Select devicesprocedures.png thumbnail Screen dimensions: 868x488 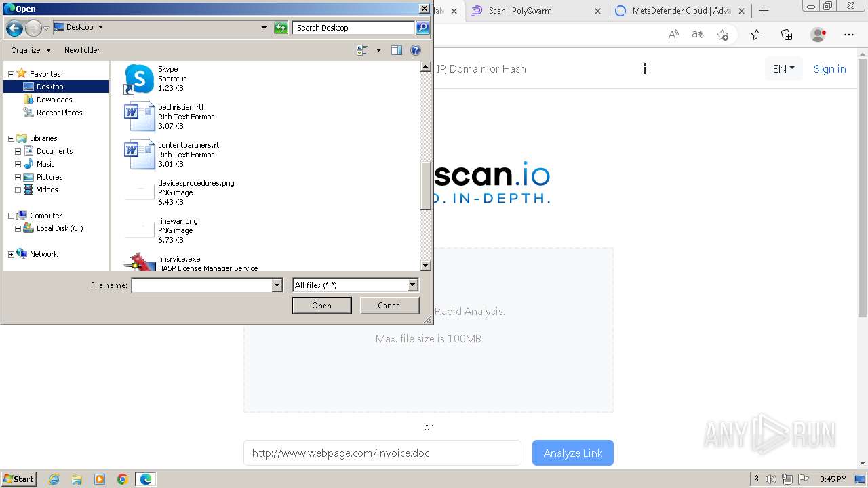pyautogui.click(x=140, y=192)
